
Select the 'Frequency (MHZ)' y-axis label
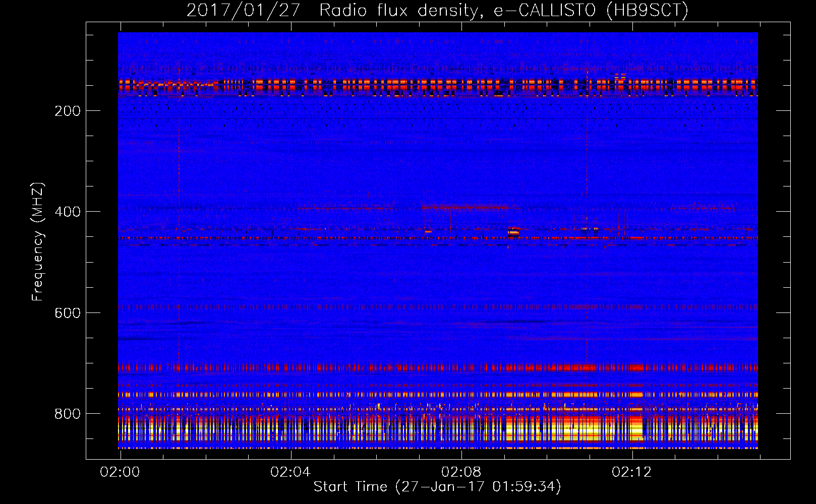(38, 241)
